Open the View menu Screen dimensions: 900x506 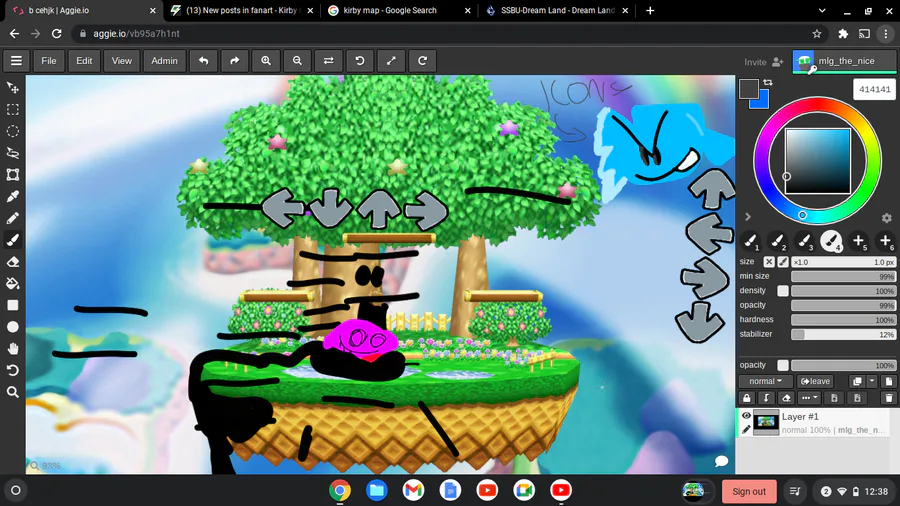tap(122, 61)
